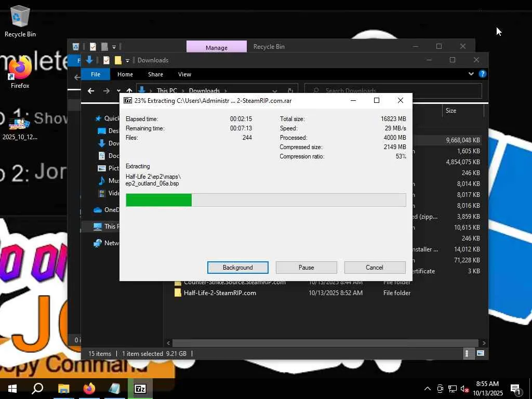Switch to large icons view in status bar
532x399 pixels.
click(x=480, y=353)
